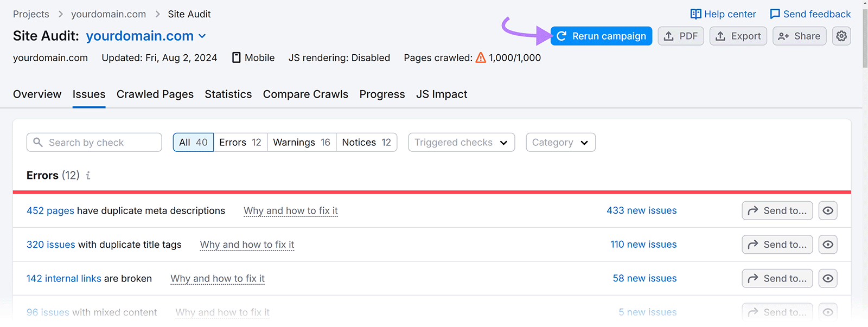Open the Category dropdown
Screen dimensions: 868x327
point(560,142)
